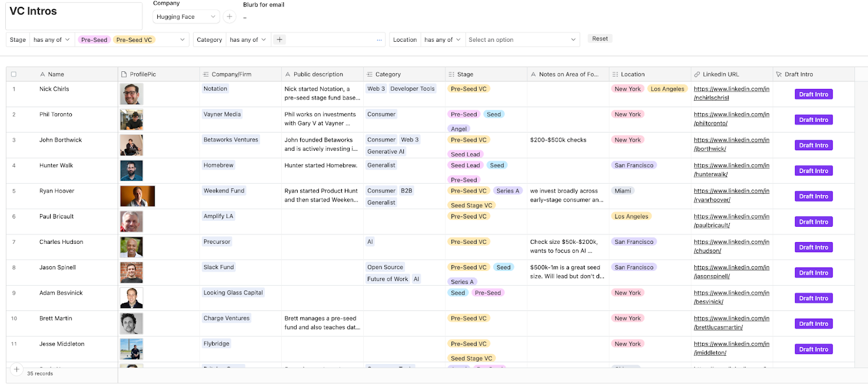Viewport: 868px width, 387px height.
Task: Click the ProfilePic column attachment icon
Action: [124, 75]
